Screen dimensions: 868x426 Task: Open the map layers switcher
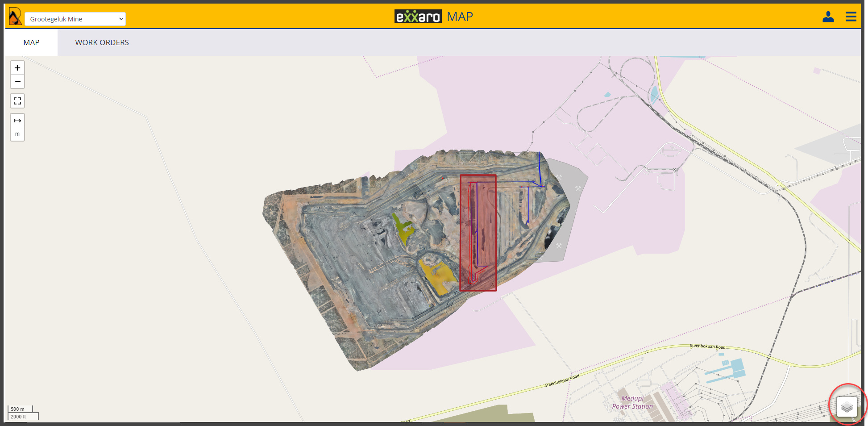(x=847, y=407)
